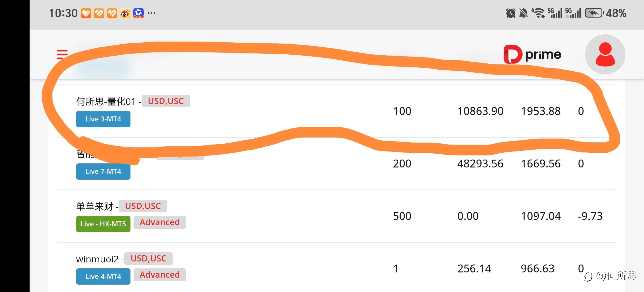Select the Advanced tag under winmuoi2
The image size is (644, 292).
[160, 275]
